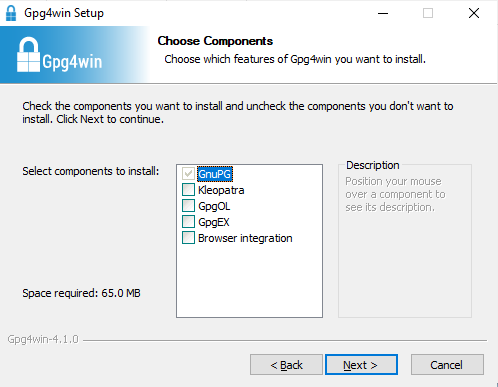Select the Kleopatra label in the list
Screen dimensions: 498x387
pyautogui.click(x=221, y=190)
